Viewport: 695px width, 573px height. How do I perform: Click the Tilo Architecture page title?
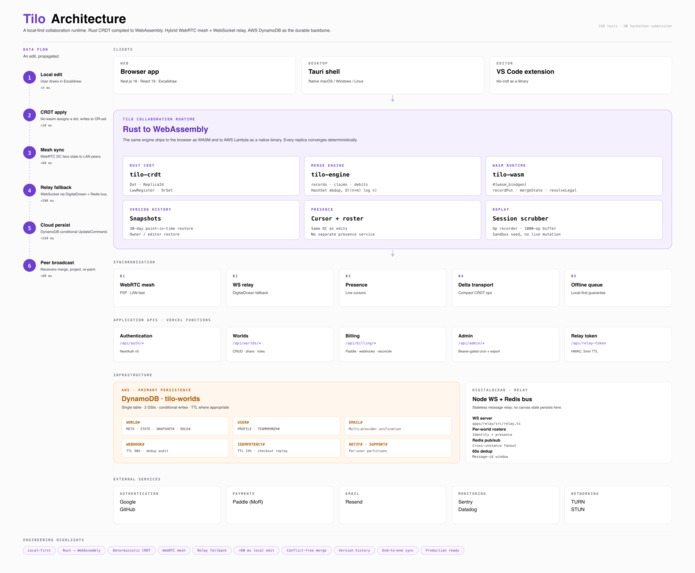point(74,19)
